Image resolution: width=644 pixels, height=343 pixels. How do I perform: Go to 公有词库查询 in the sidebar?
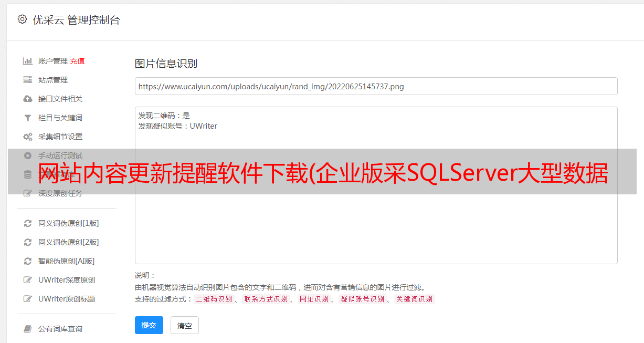(60, 329)
